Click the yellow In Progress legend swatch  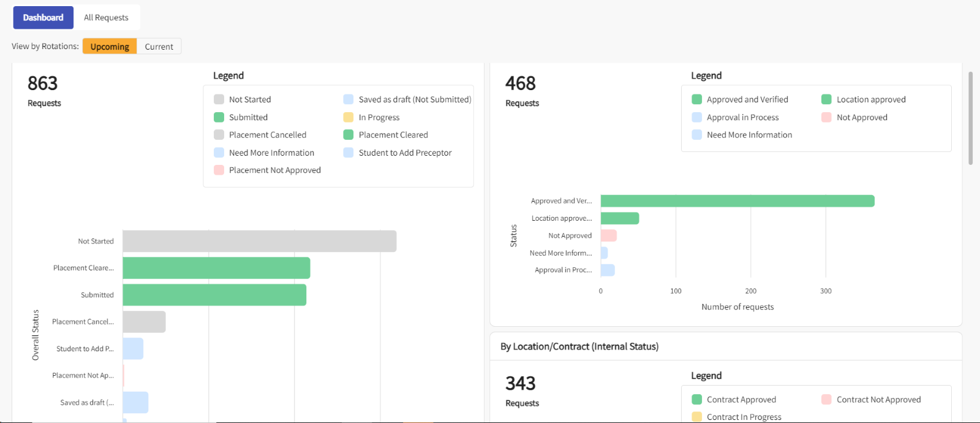click(x=349, y=117)
